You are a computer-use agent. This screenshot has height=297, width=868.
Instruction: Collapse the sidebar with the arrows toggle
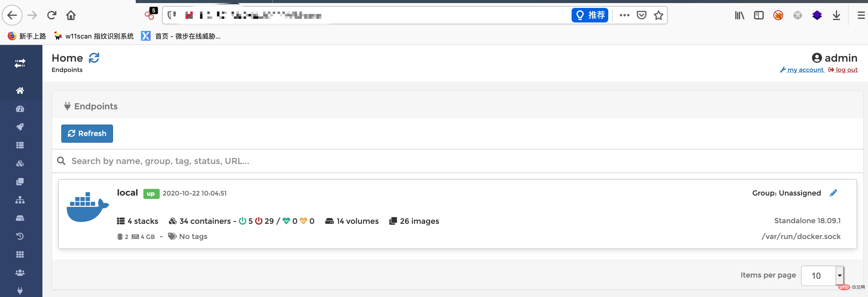pyautogui.click(x=20, y=63)
